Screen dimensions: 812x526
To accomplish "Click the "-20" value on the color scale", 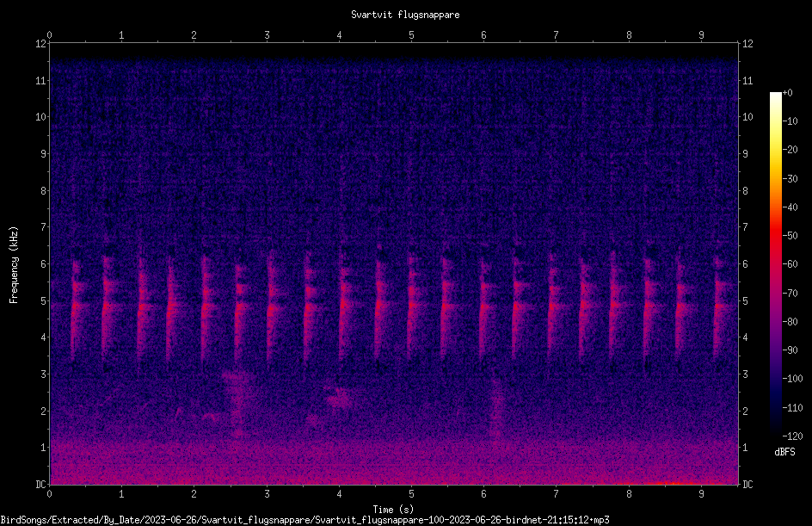I will point(790,150).
